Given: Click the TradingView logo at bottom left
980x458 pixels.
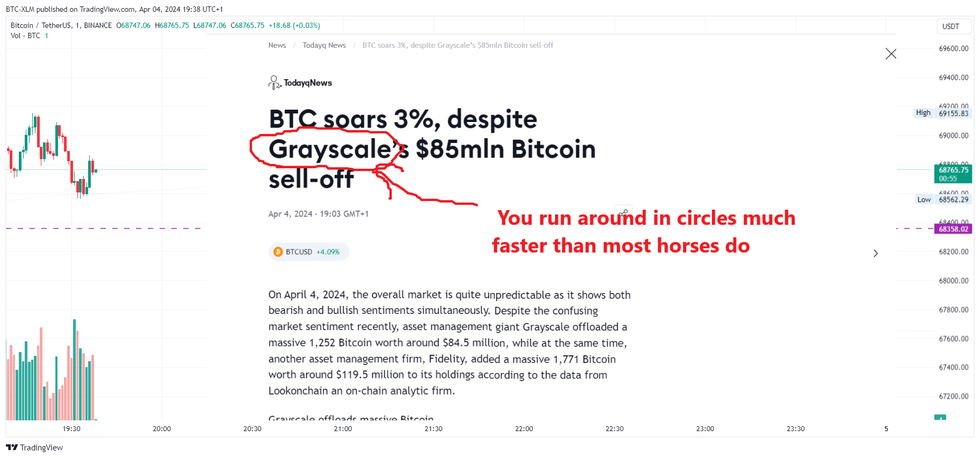Looking at the screenshot, I should pos(34,447).
